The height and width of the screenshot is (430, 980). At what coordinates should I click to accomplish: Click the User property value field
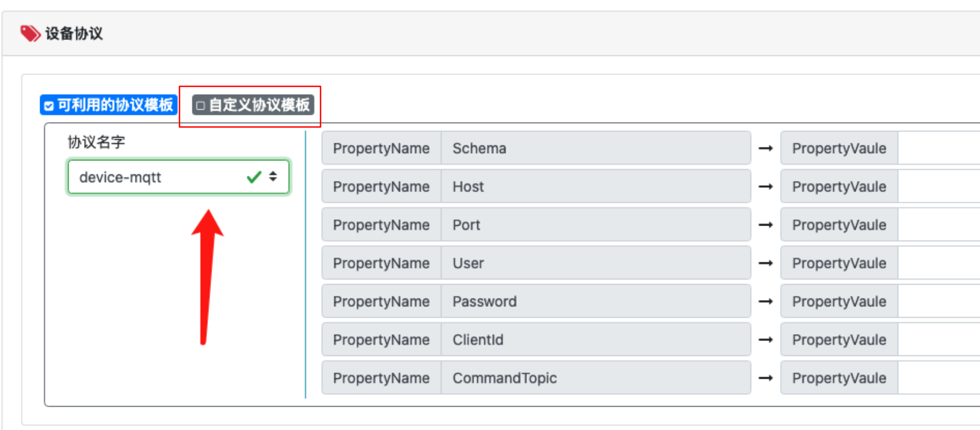939,263
